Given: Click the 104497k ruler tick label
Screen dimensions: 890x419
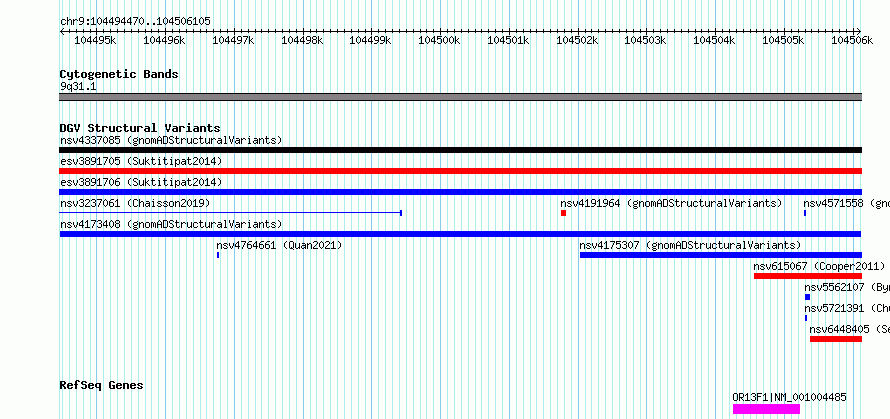Looking at the screenshot, I should [233, 40].
